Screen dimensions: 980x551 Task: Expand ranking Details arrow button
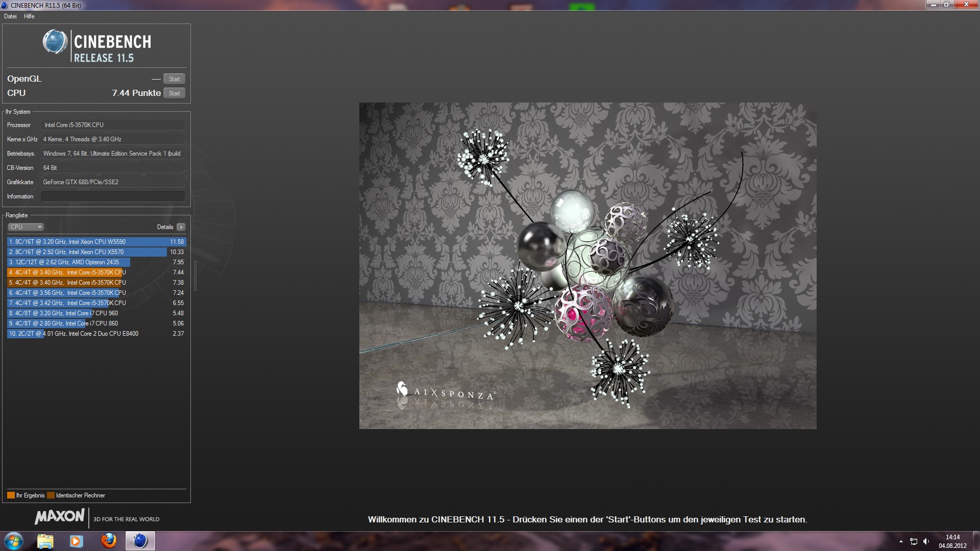(181, 227)
